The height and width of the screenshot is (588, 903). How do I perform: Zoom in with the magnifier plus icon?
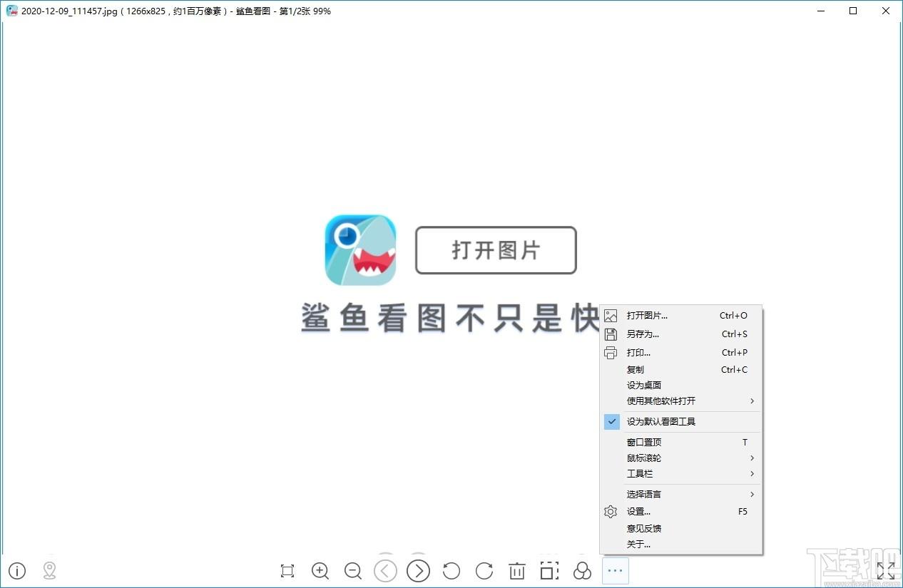coord(320,571)
